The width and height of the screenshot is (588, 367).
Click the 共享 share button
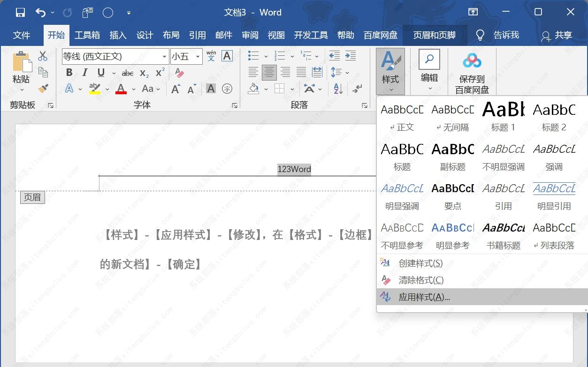(557, 35)
